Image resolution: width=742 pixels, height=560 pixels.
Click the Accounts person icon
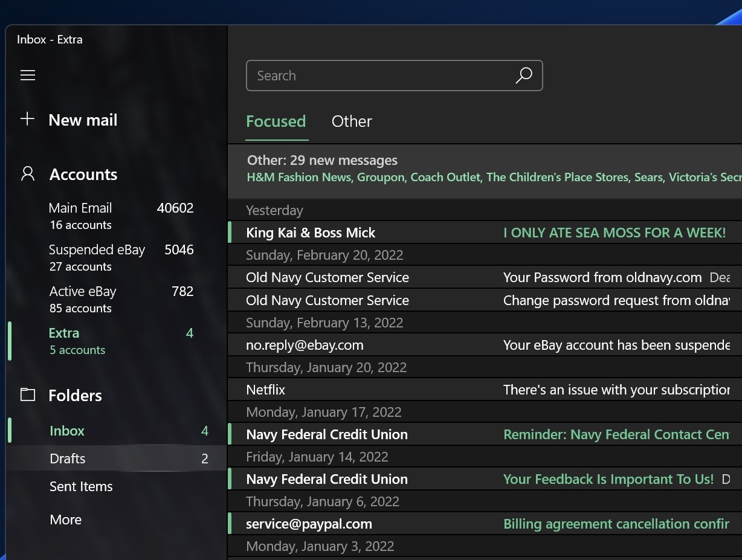coord(28,174)
